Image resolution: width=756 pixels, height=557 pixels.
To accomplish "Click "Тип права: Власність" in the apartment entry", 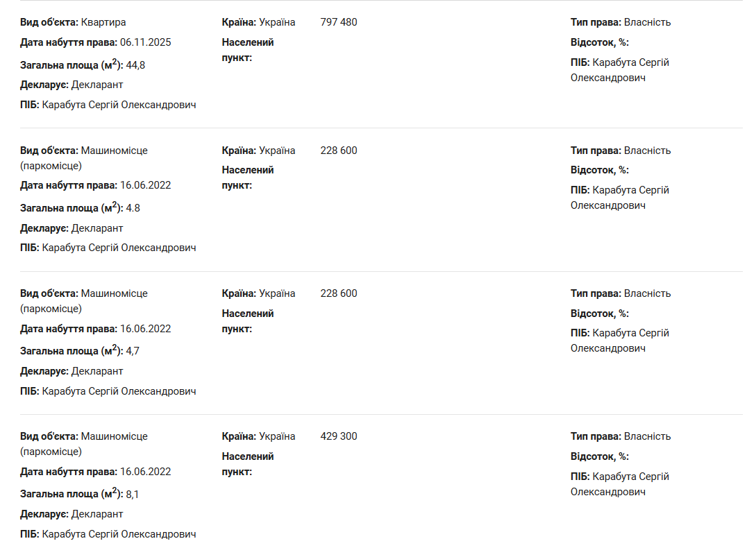I will tap(621, 22).
